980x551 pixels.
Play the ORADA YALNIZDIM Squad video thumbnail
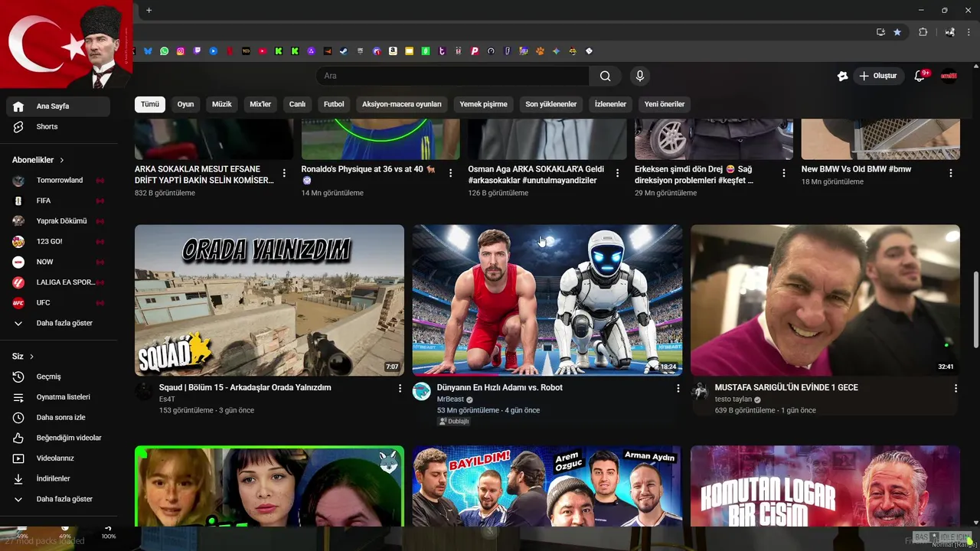click(x=269, y=300)
